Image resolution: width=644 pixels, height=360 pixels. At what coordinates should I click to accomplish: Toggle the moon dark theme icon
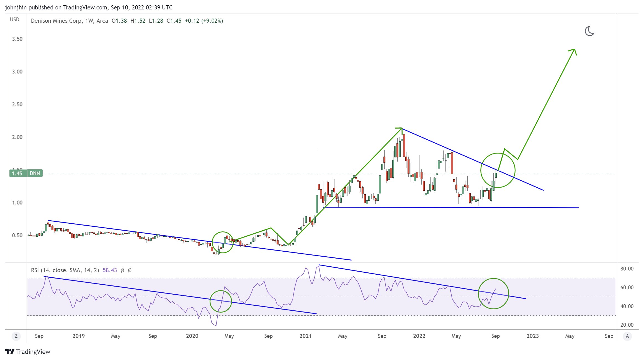(x=589, y=31)
